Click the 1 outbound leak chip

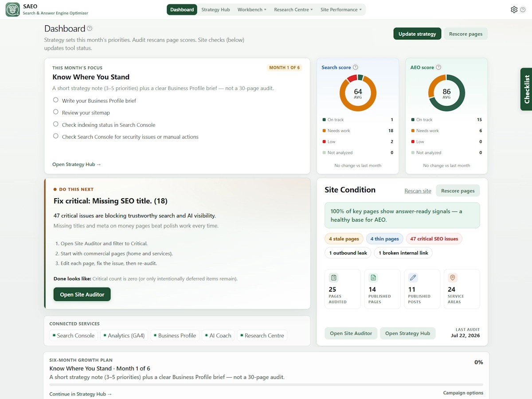click(x=348, y=253)
